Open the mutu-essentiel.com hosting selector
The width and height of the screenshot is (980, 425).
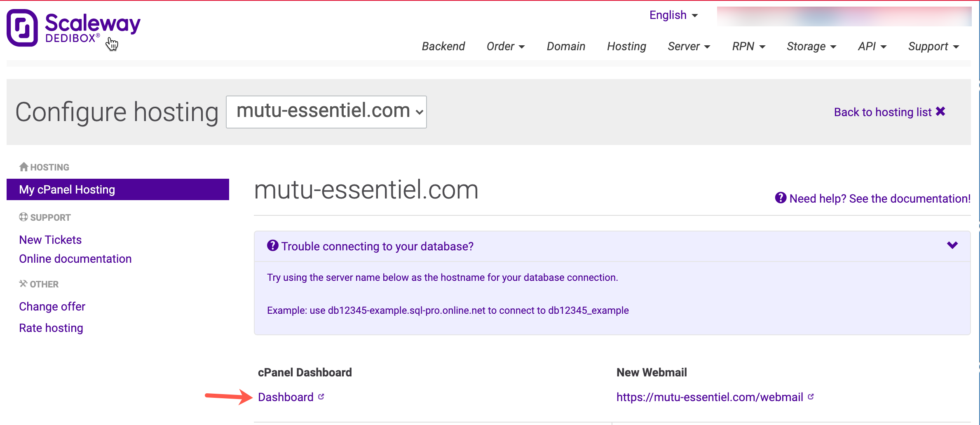click(326, 112)
